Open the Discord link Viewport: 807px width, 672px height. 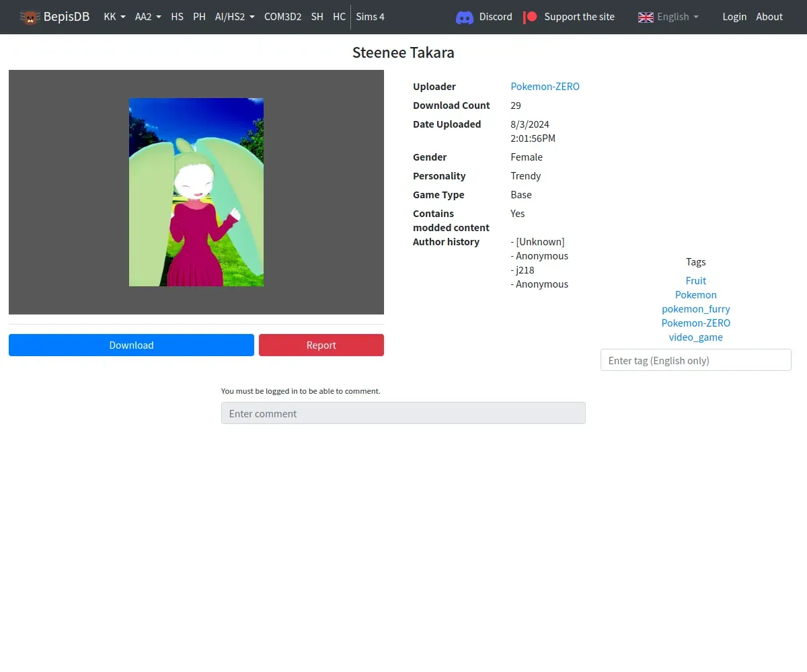496,17
